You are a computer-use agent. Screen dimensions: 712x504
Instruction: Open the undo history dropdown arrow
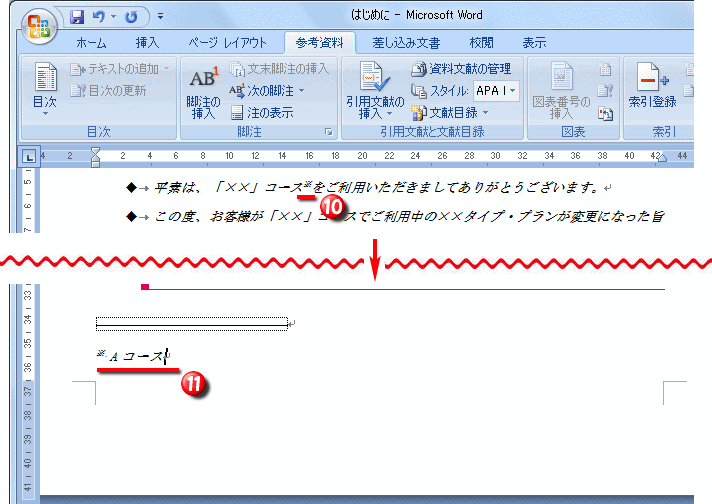(x=114, y=16)
